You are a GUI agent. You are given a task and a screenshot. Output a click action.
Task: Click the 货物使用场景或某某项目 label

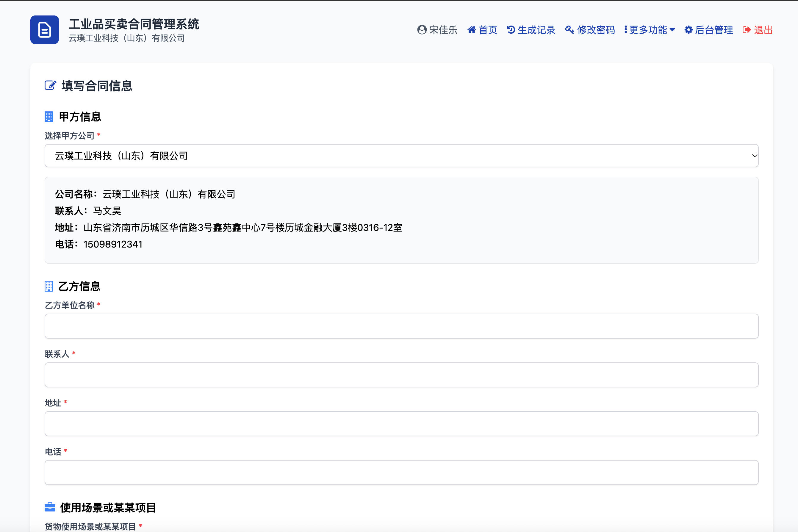coord(90,526)
